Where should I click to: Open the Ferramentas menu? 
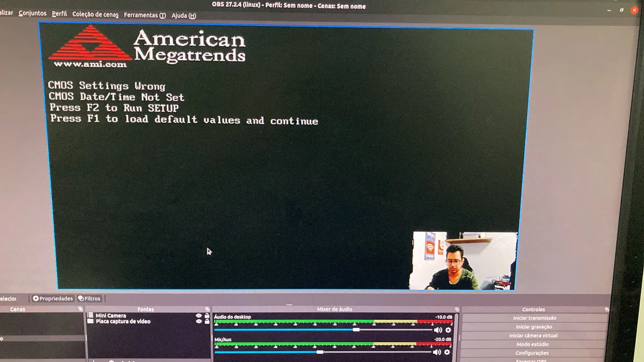[145, 15]
